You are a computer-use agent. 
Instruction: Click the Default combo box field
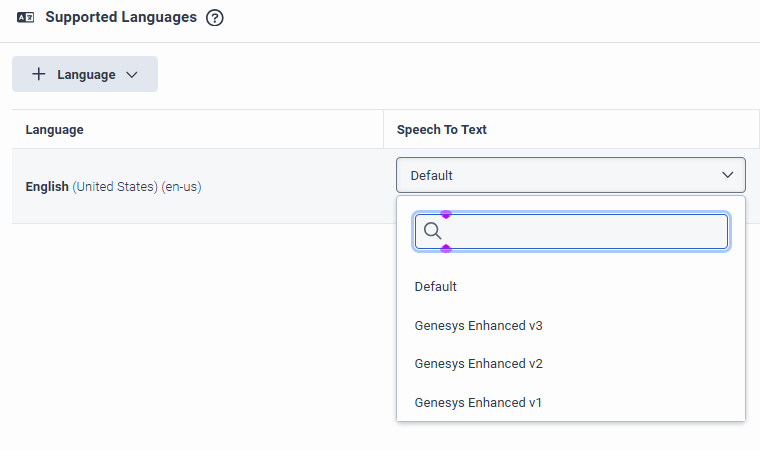(560, 175)
